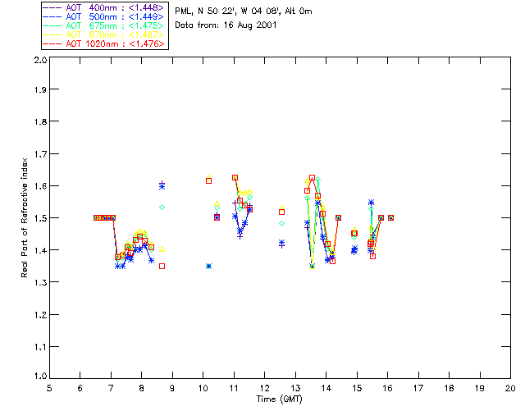Click the blue asterisk near 1.6 at 8.7 GMT
525x420 pixels.
coord(162,186)
